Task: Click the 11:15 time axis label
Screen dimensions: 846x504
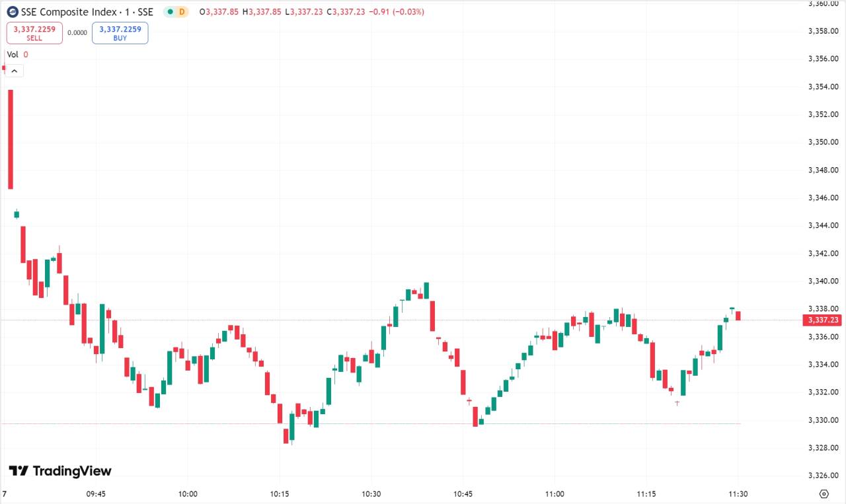Action: [x=646, y=493]
